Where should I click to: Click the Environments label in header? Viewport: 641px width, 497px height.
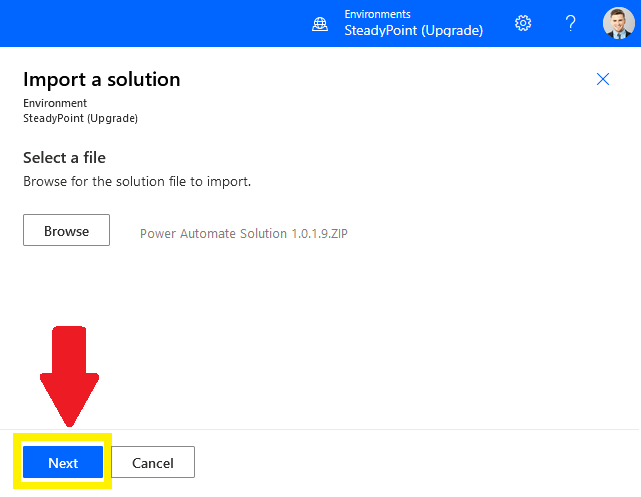pyautogui.click(x=377, y=14)
